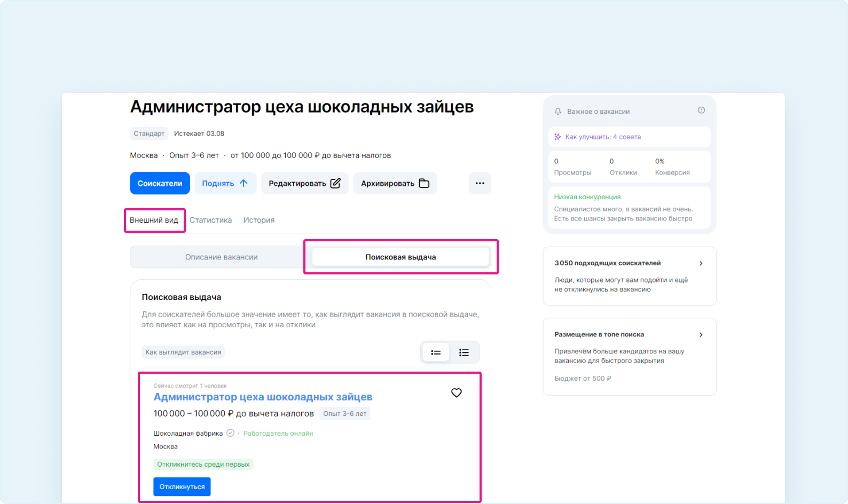Image resolution: width=848 pixels, height=504 pixels.
Task: Open the three-dots more actions menu
Action: pos(480,183)
